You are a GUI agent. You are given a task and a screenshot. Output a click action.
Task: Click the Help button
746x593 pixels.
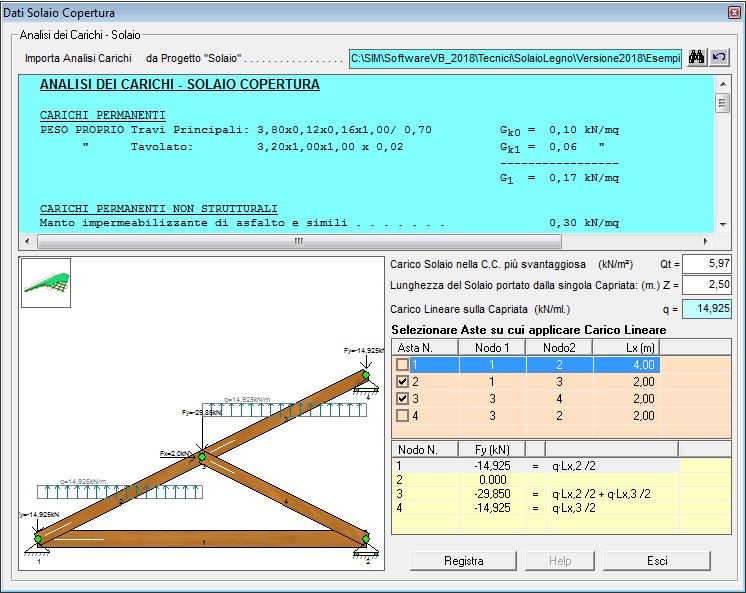click(560, 561)
